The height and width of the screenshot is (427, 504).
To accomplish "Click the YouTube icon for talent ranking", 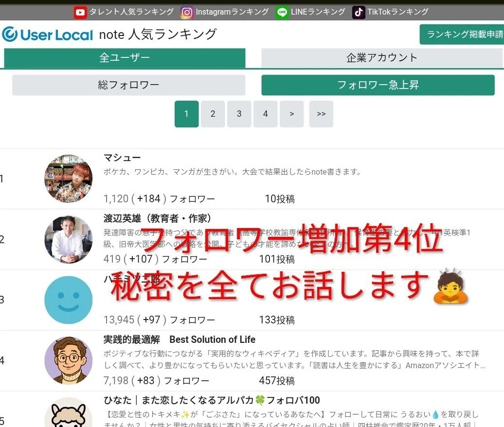I will tap(80, 13).
